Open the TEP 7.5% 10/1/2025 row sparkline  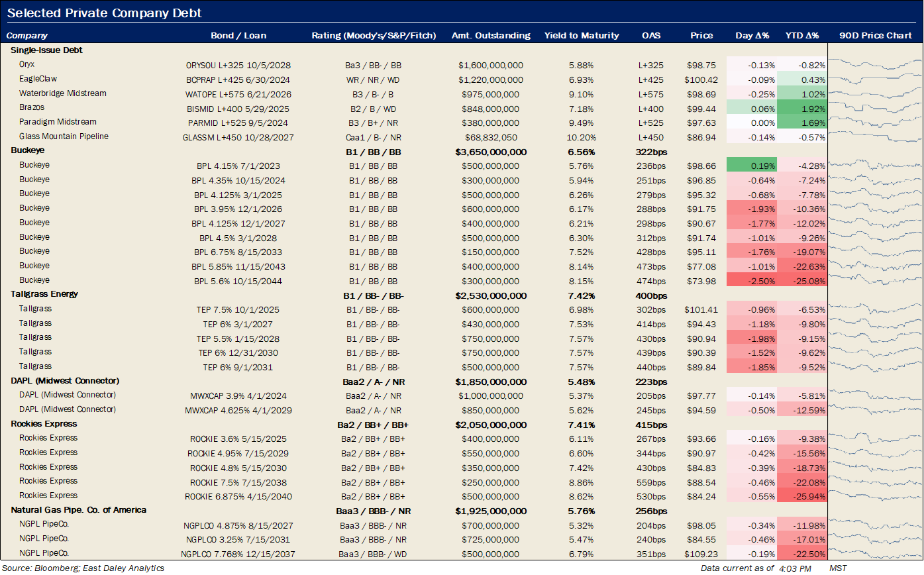coord(875,309)
